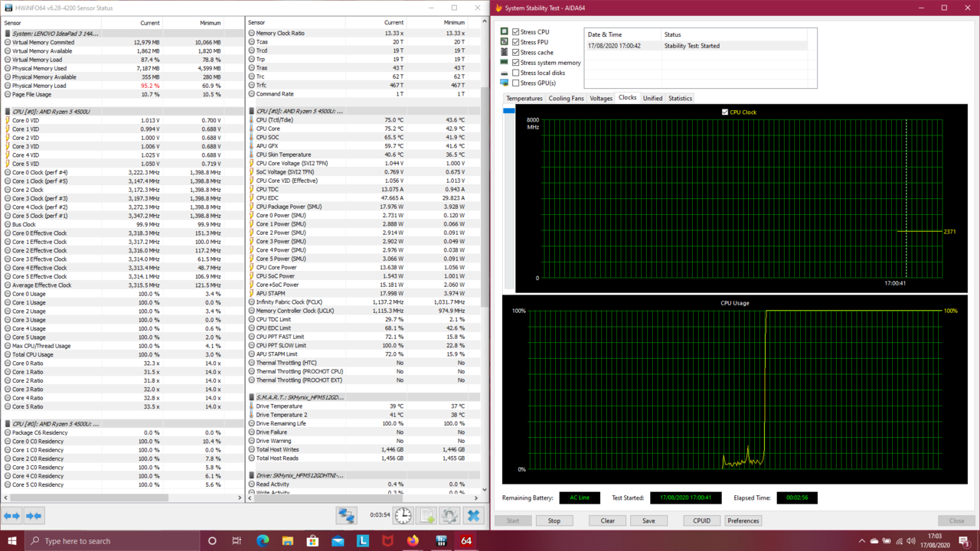The width and height of the screenshot is (980, 551).
Task: Open AIDA64 Preferences button
Action: pyautogui.click(x=743, y=520)
